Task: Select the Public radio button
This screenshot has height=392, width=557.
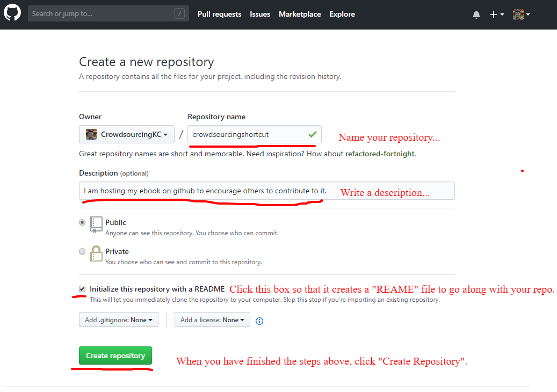Action: point(82,222)
